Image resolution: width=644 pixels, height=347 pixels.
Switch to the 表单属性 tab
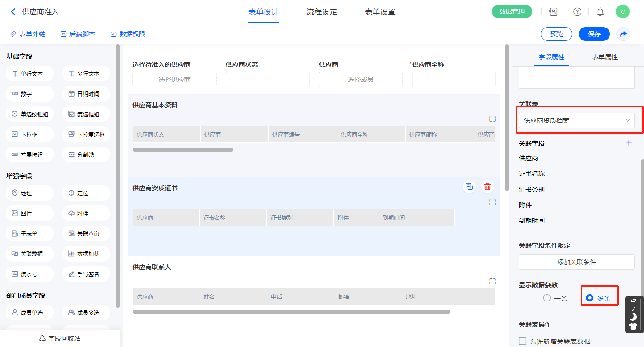coord(604,57)
